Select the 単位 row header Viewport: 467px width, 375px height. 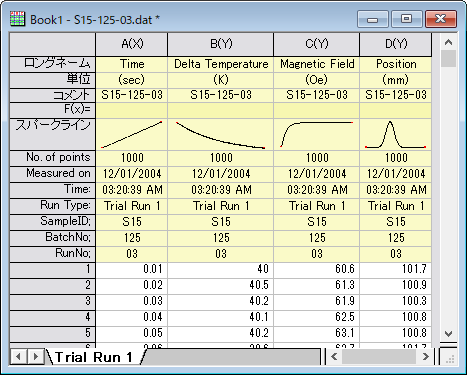coord(53,80)
